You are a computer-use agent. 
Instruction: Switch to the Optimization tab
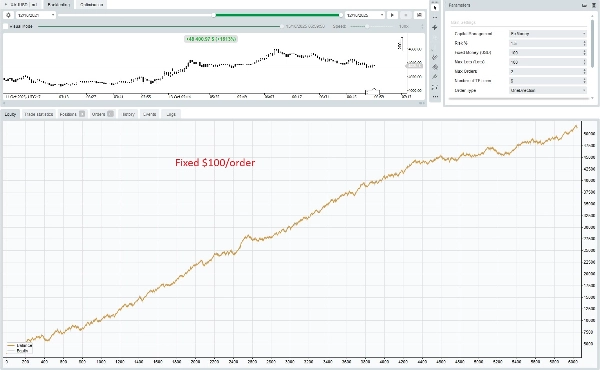click(x=91, y=5)
